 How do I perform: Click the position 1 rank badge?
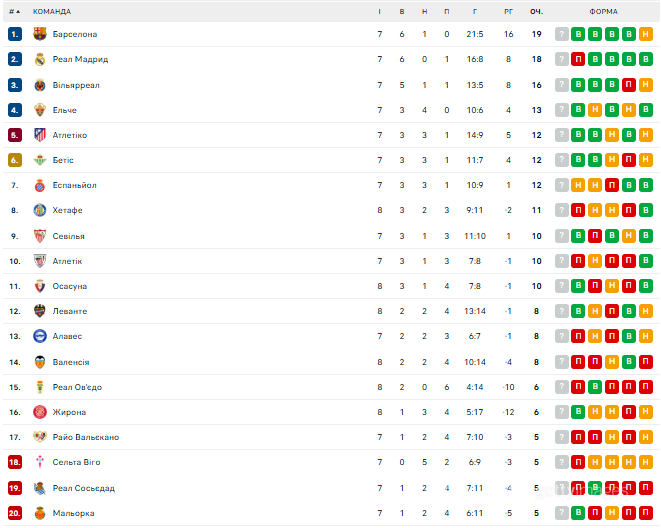coord(14,34)
